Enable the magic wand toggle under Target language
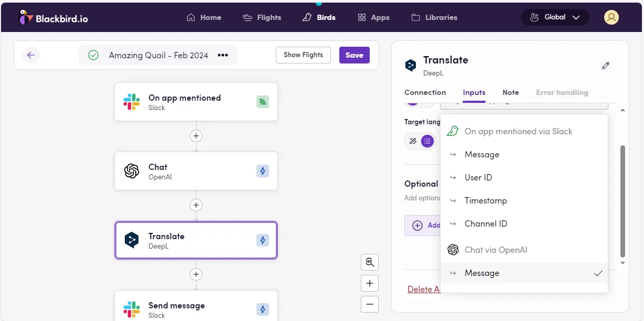Image resolution: width=644 pixels, height=321 pixels. [x=412, y=141]
